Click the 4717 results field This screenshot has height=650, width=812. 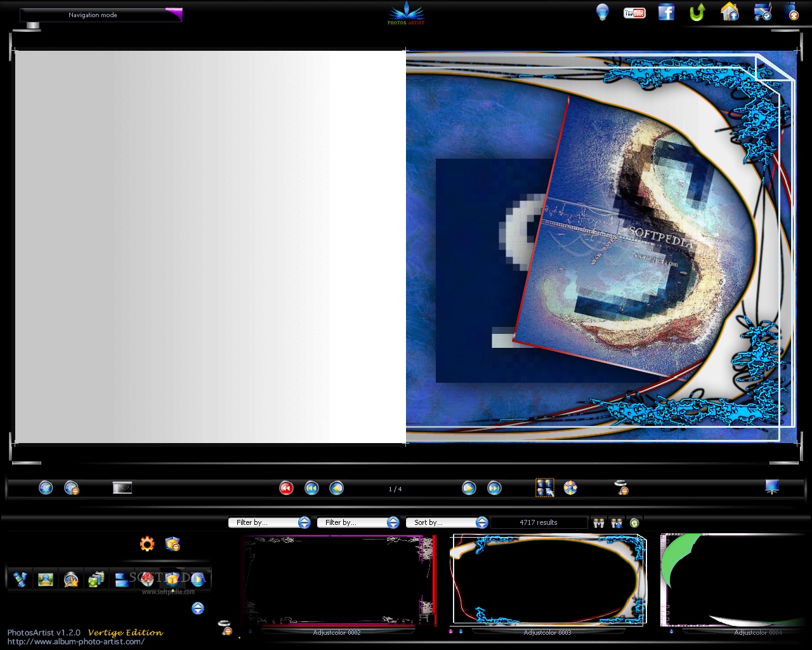pos(539,522)
